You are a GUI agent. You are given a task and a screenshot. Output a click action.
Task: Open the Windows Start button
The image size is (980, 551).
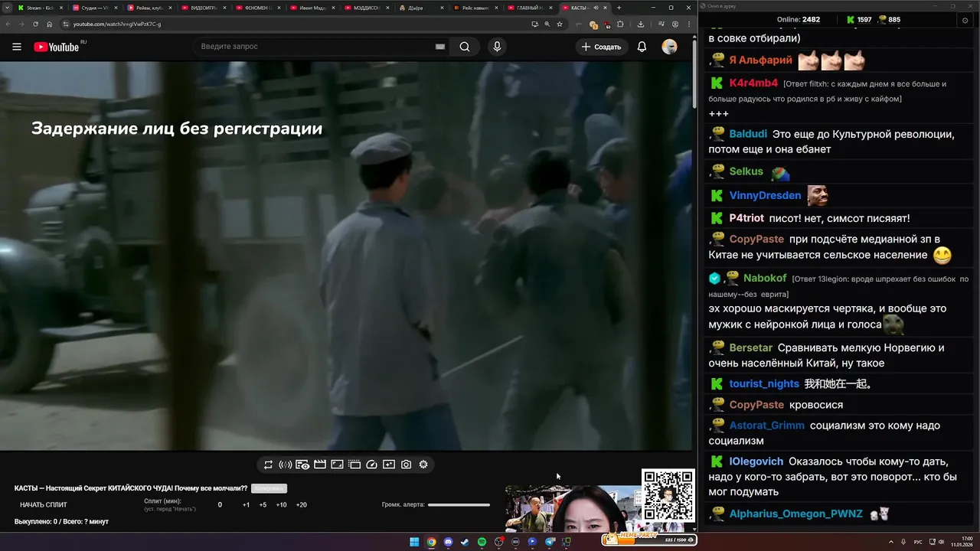click(414, 542)
